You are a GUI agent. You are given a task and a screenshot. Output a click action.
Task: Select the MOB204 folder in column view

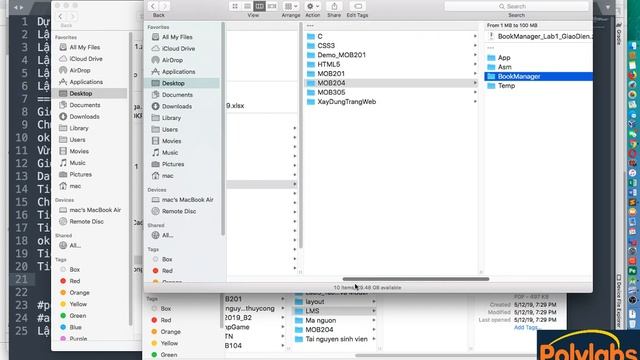click(x=331, y=83)
